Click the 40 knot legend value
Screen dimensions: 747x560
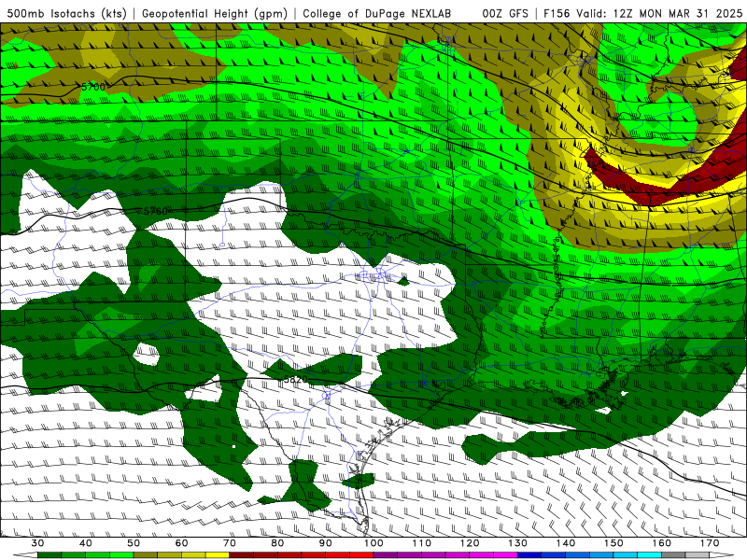point(86,543)
